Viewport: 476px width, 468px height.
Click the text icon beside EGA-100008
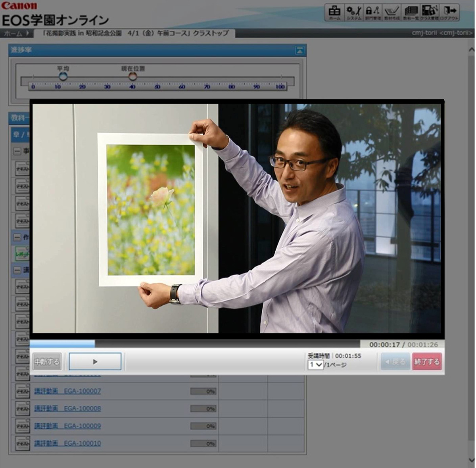pos(22,409)
